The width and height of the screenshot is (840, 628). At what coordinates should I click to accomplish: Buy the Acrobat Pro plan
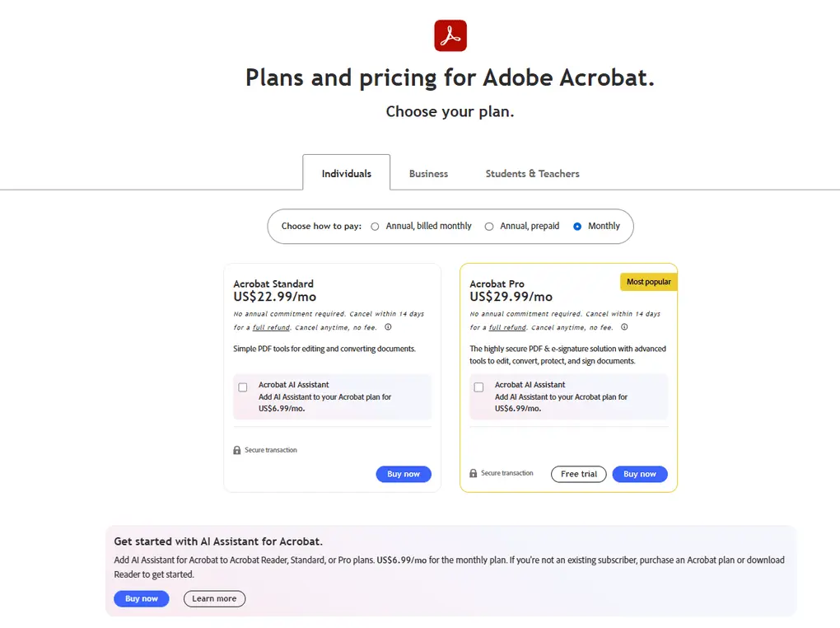tap(640, 474)
